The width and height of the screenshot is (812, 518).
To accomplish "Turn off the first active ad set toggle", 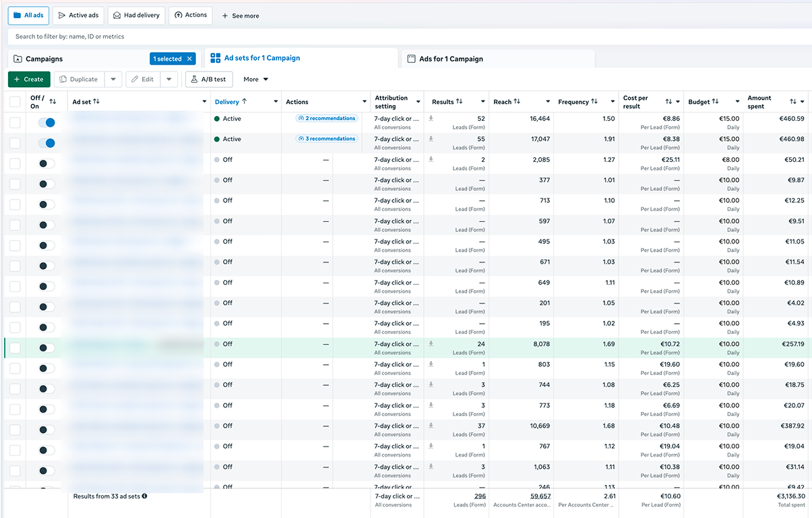I will pos(46,123).
